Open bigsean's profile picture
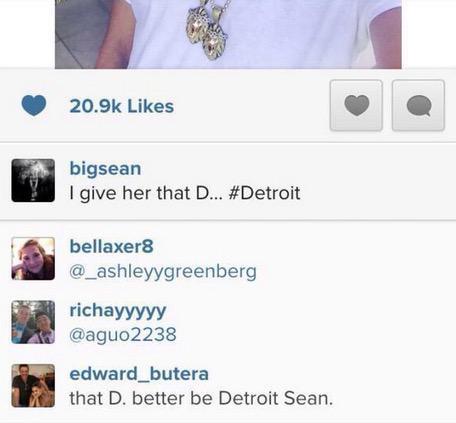The image size is (456, 423). pos(33,180)
